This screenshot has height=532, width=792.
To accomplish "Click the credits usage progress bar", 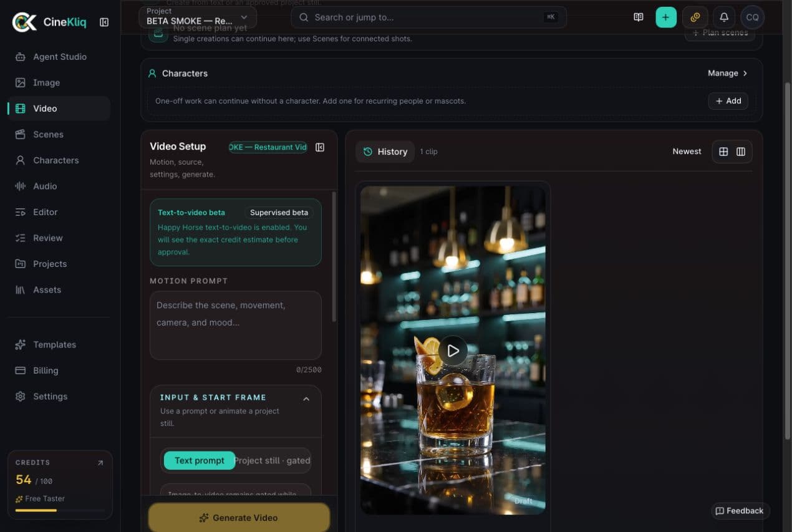I will coord(60,510).
